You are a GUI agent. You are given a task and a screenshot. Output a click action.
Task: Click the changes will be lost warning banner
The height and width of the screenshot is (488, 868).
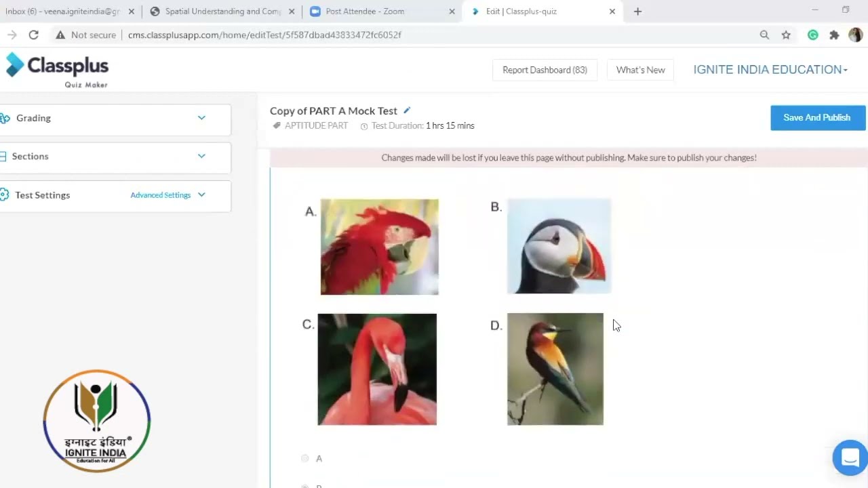click(x=569, y=158)
